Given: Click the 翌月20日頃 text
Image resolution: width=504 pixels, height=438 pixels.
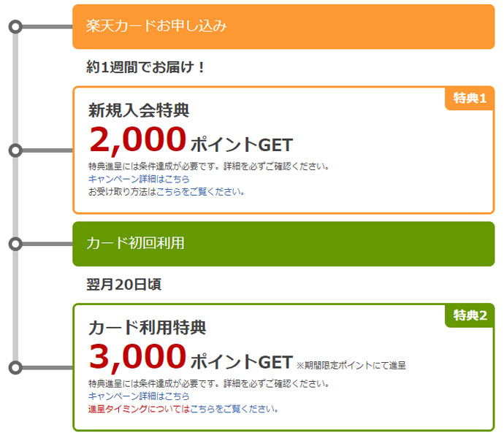Looking at the screenshot, I should tap(123, 285).
